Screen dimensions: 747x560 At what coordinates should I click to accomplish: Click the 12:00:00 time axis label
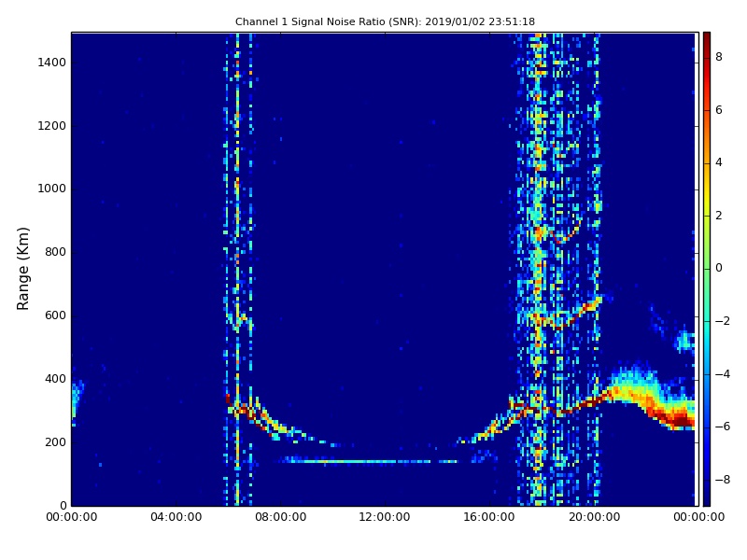[x=385, y=517]
